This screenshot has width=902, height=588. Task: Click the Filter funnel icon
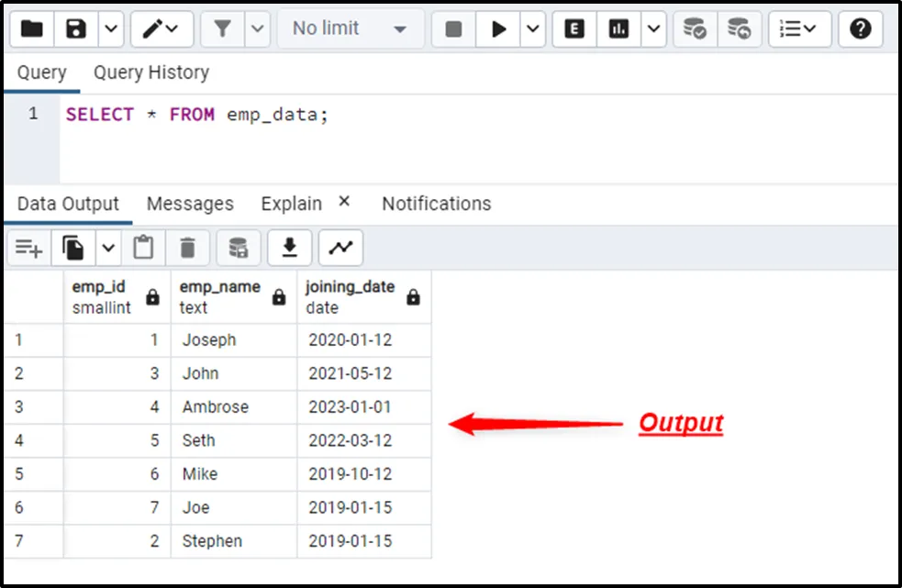click(x=222, y=29)
